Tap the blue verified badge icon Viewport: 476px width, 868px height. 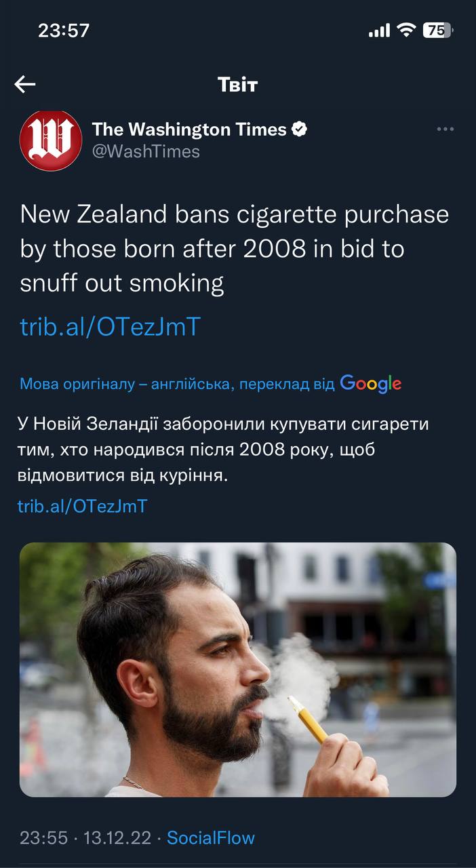(300, 129)
